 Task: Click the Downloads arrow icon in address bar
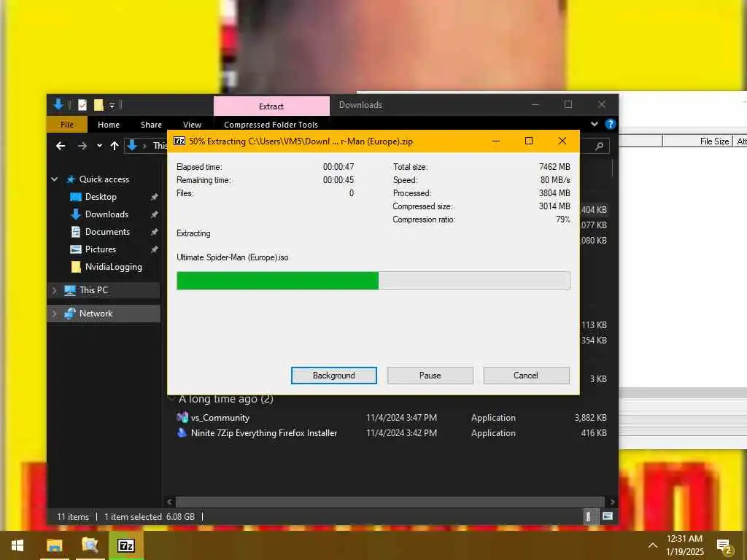[x=132, y=145]
